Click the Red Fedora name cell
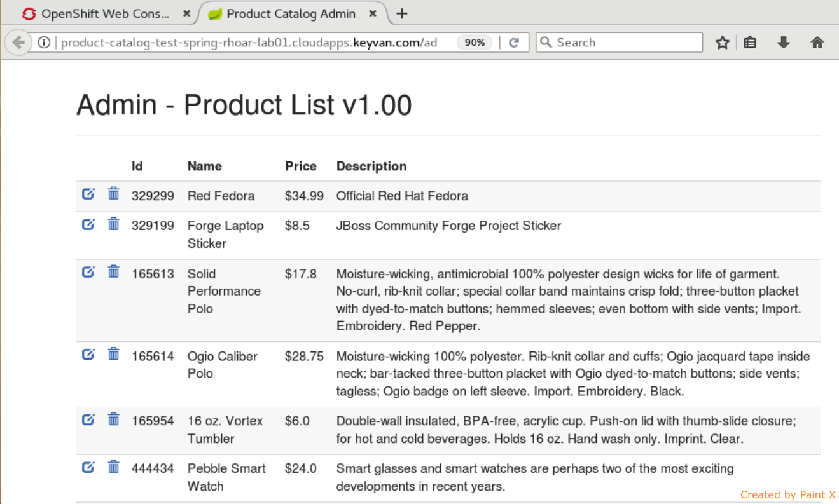839x504 pixels. coord(221,196)
